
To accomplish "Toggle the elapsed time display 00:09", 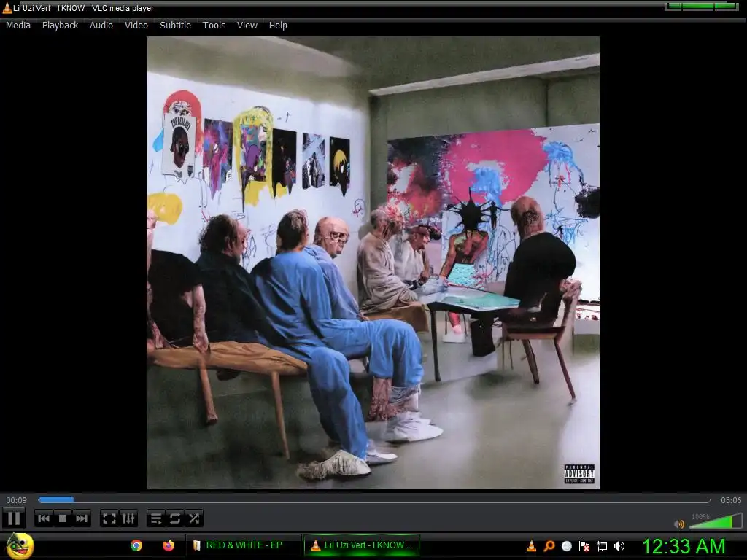I will point(16,500).
